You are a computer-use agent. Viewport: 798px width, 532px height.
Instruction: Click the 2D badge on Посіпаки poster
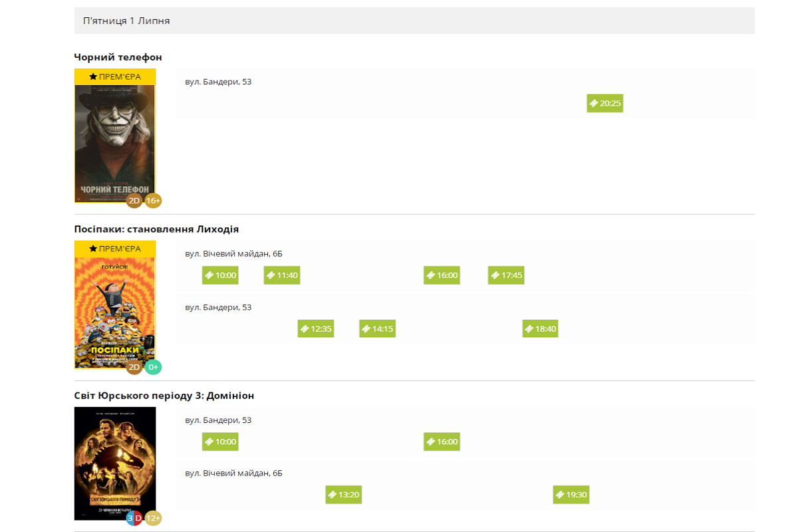tap(134, 367)
